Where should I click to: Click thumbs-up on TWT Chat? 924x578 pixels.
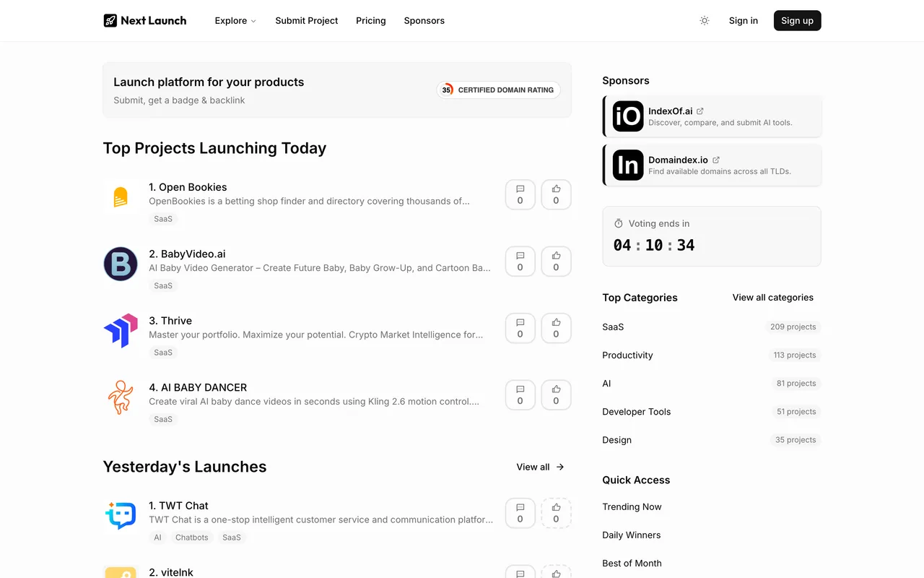[556, 513]
